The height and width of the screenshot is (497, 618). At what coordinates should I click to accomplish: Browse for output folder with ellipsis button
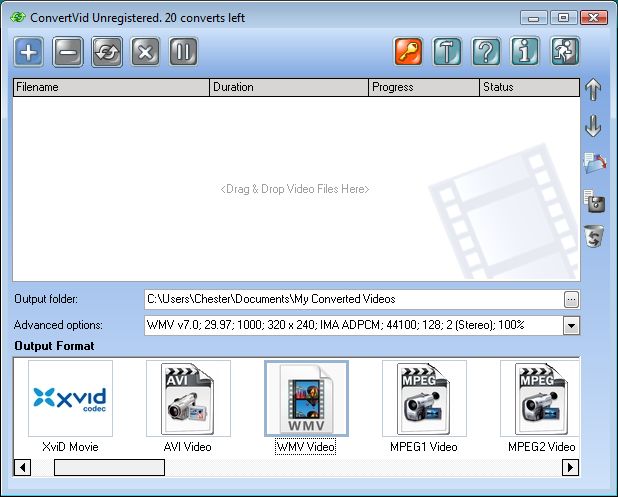click(571, 299)
